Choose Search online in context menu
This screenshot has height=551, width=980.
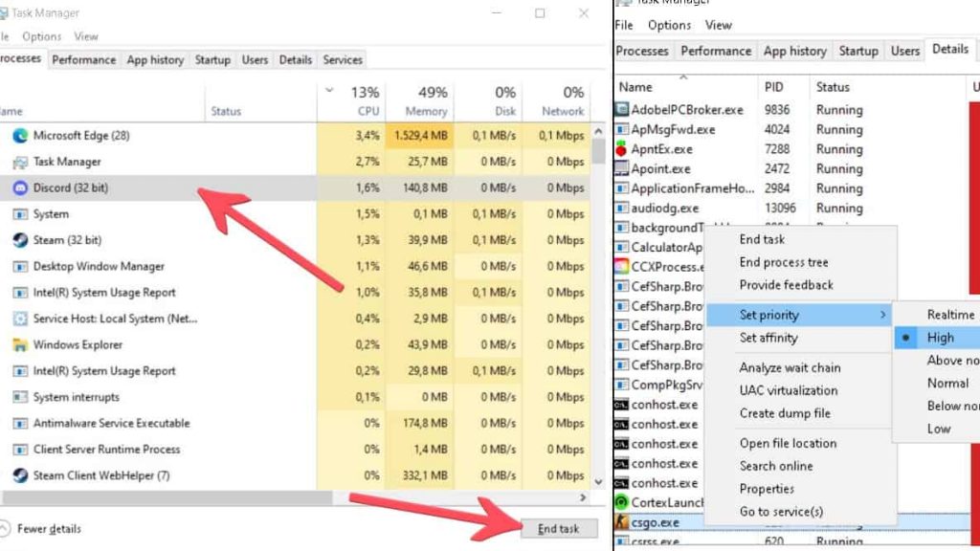tap(776, 466)
